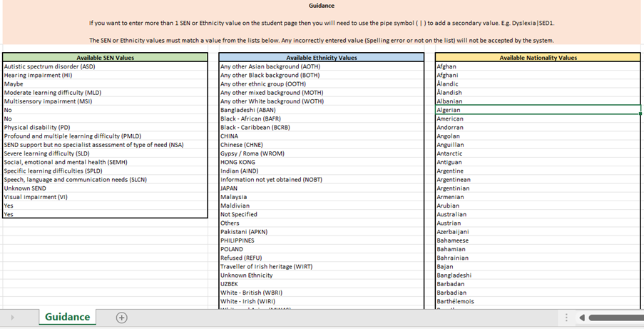Select the POLAND cell
644x329 pixels.
(x=322, y=249)
